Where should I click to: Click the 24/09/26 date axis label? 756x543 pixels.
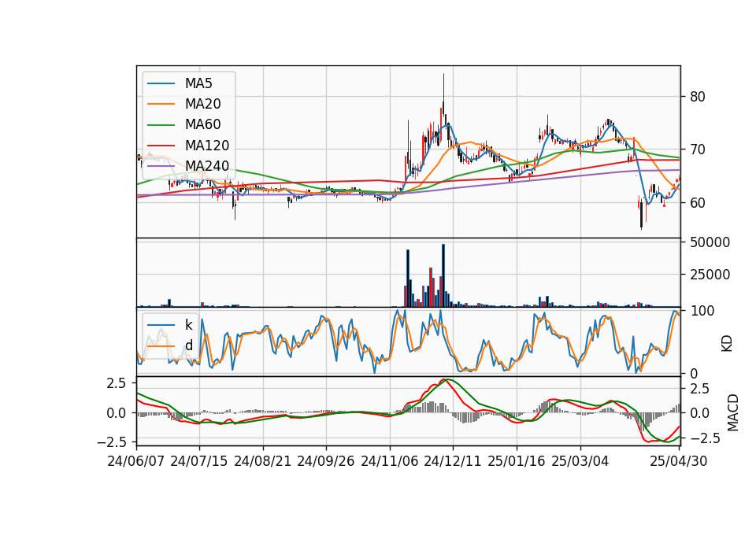coord(326,461)
